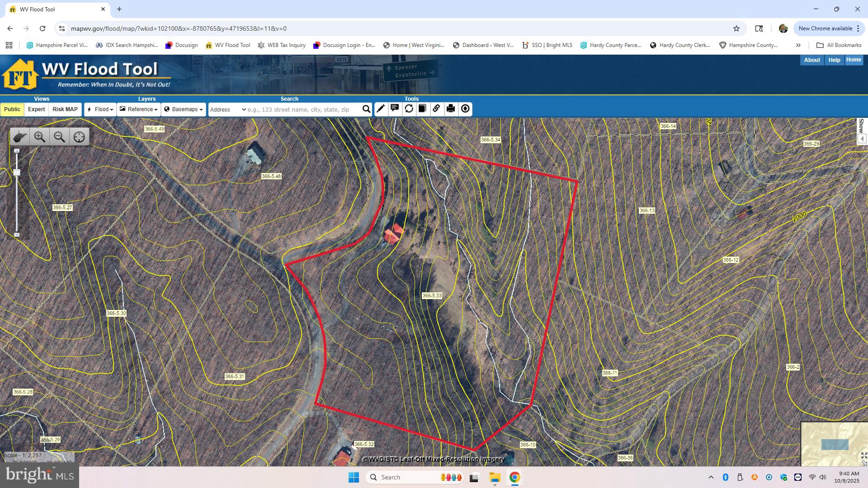868x488 pixels.
Task: Expand the Reference layers dropdown
Action: (139, 109)
